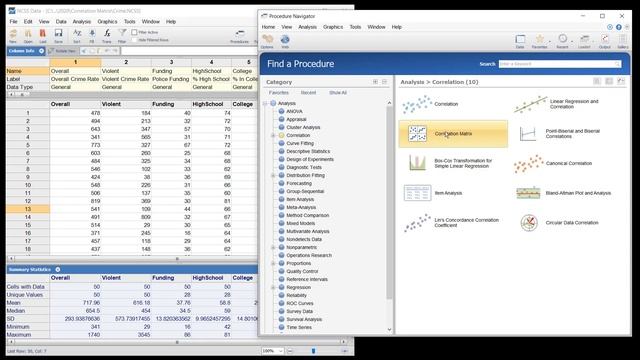
Task: Open Item Analysis procedure in right pane
Action: tap(433, 193)
